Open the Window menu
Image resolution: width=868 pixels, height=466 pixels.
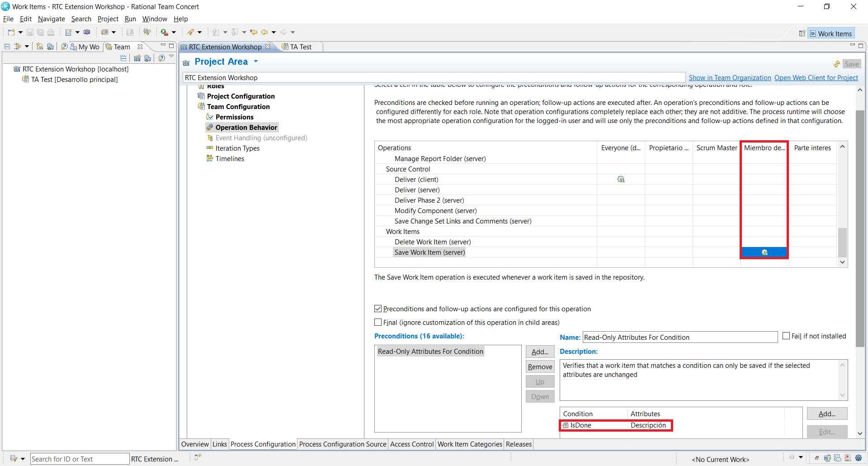coord(155,19)
